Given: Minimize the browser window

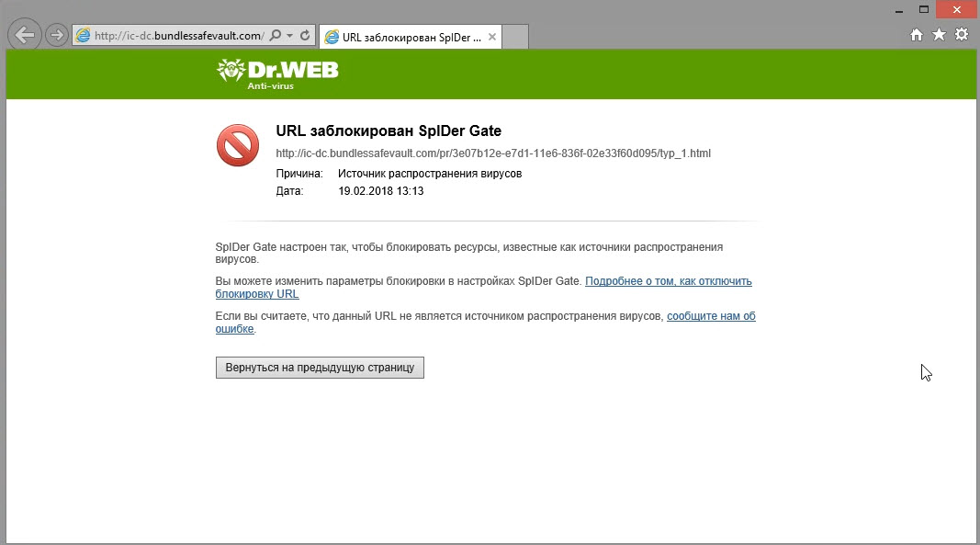Looking at the screenshot, I should [x=899, y=10].
